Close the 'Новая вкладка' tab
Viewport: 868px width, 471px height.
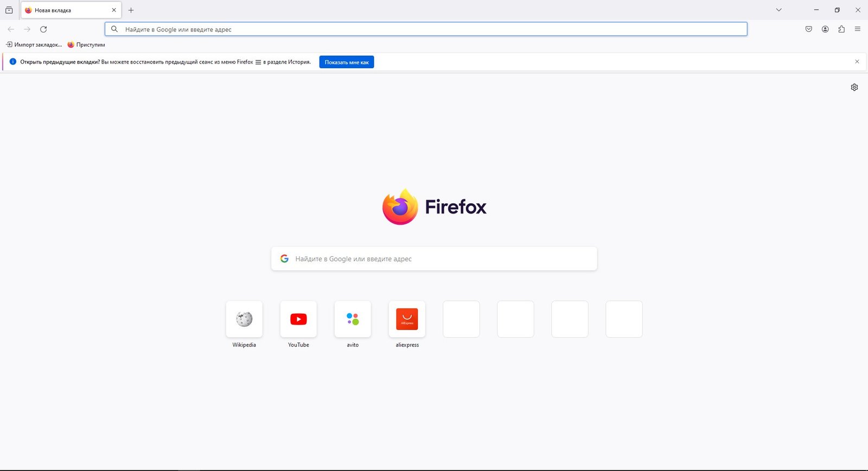tap(114, 10)
